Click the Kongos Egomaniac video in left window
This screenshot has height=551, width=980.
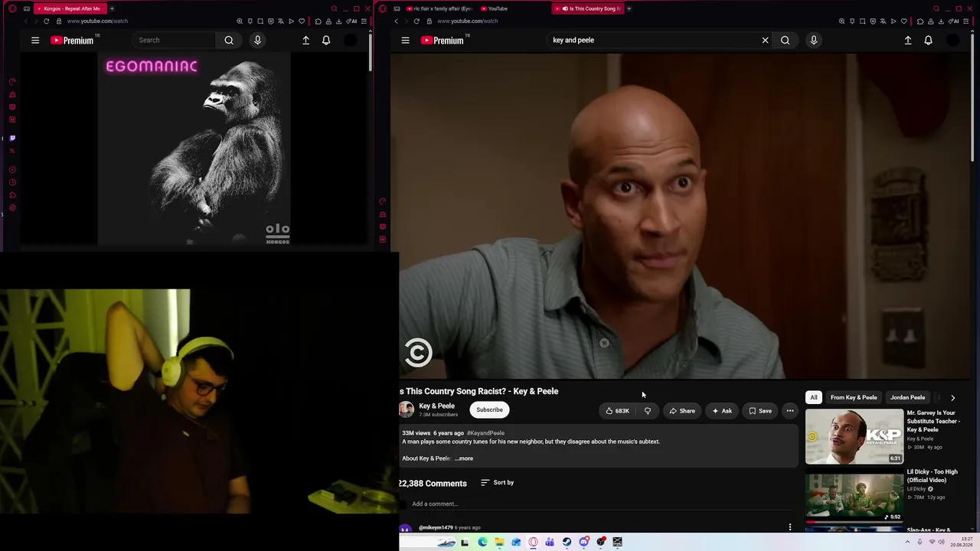(x=194, y=150)
